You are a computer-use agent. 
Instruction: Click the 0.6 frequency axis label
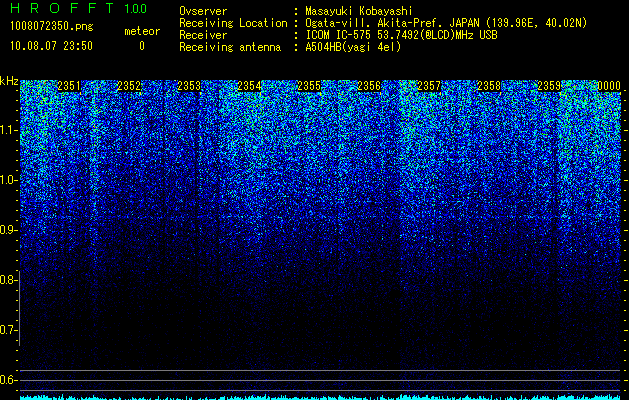click(x=7, y=380)
